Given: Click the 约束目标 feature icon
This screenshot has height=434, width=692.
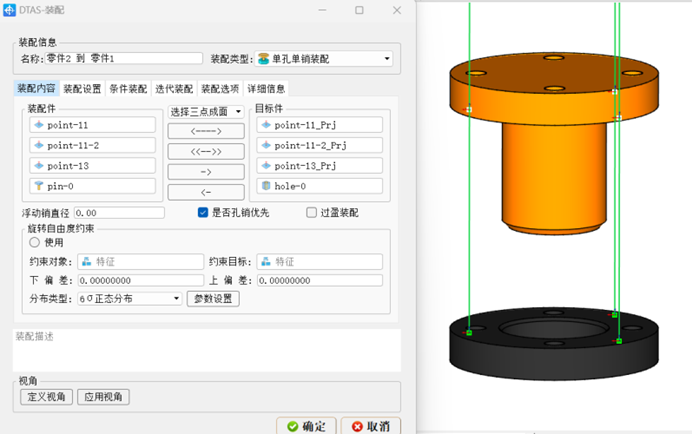Looking at the screenshot, I should (265, 262).
